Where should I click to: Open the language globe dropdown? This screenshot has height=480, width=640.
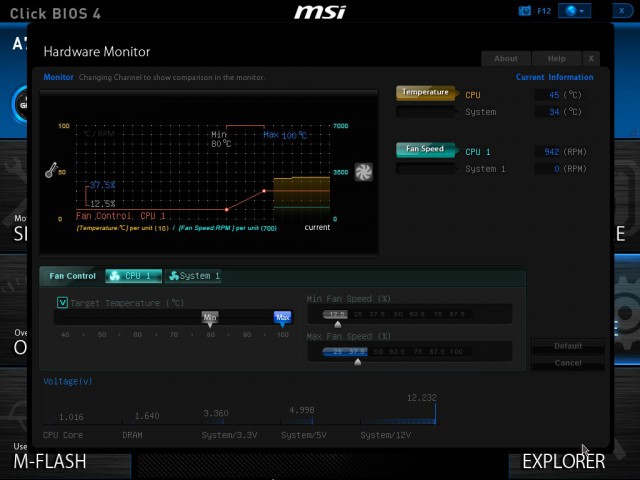[574, 11]
